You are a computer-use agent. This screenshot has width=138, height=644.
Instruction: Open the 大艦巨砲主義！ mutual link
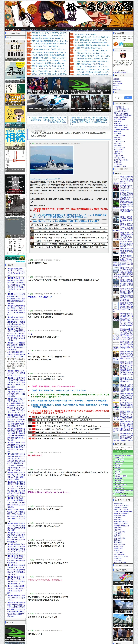coord(117,79)
